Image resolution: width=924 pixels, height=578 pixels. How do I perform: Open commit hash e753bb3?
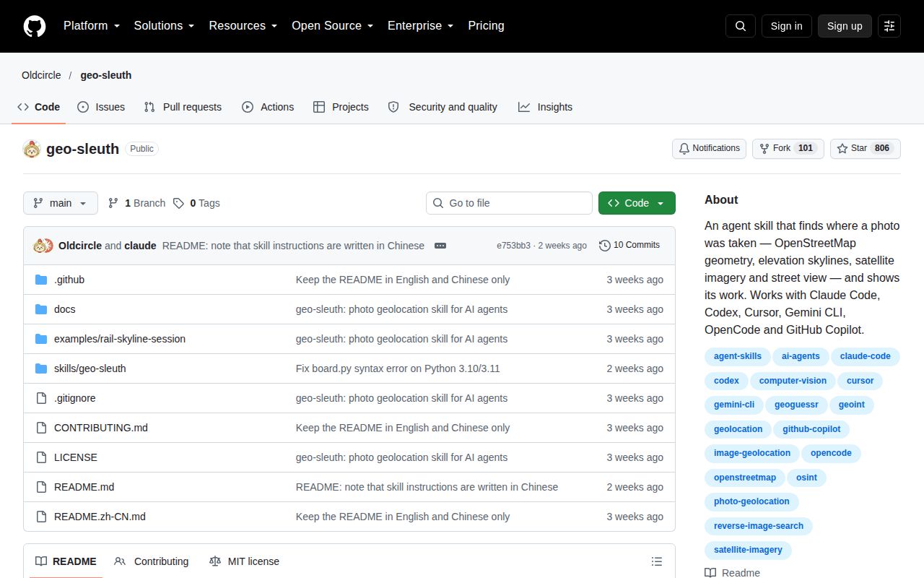(x=513, y=246)
